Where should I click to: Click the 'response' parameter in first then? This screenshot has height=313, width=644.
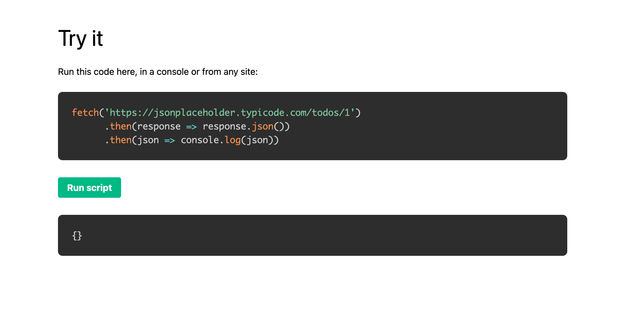(x=159, y=126)
